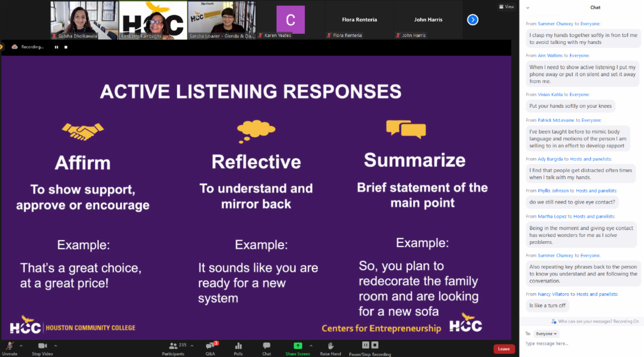Expand audio options arrow next to Unmute

[21, 345]
